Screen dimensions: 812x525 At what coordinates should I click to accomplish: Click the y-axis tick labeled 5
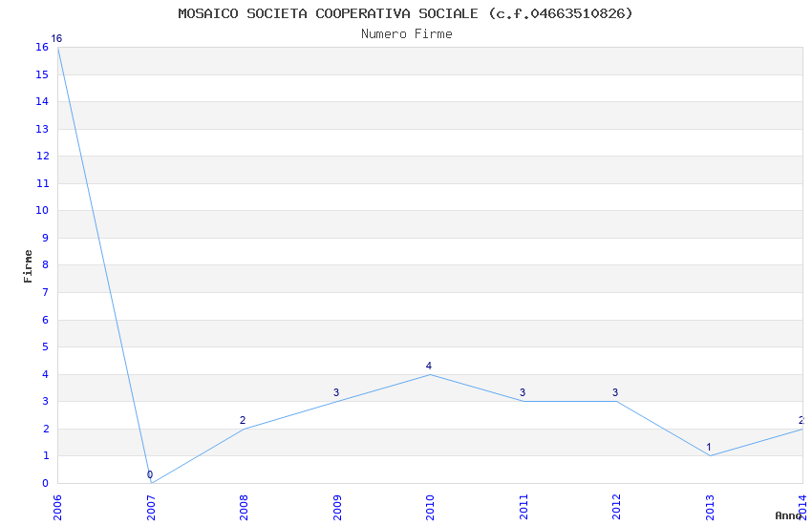point(45,347)
